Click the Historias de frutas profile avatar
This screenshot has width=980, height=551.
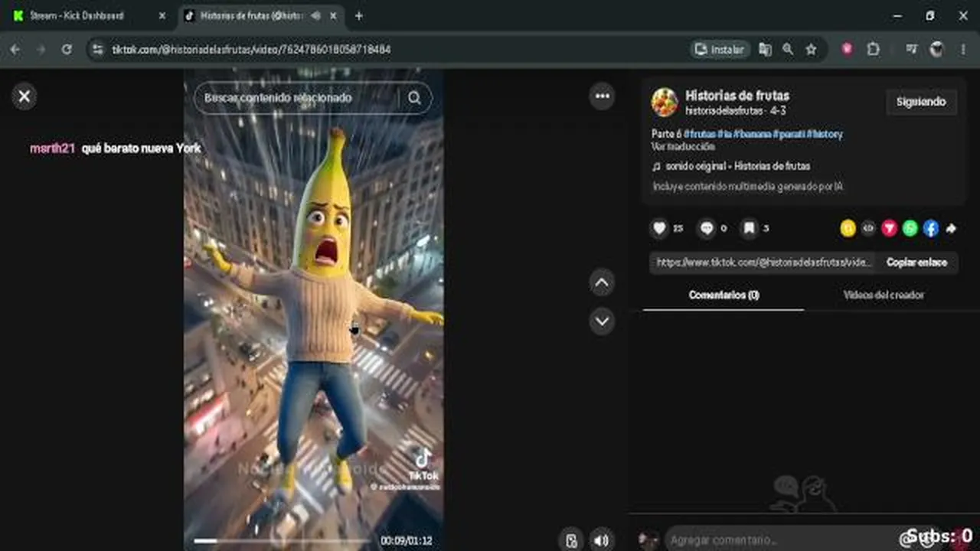tap(665, 102)
